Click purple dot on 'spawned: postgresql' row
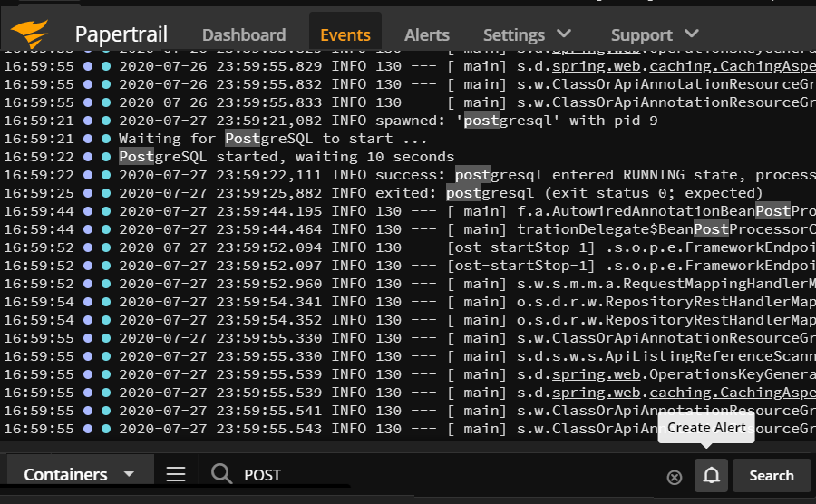This screenshot has height=504, width=816. 88,121
